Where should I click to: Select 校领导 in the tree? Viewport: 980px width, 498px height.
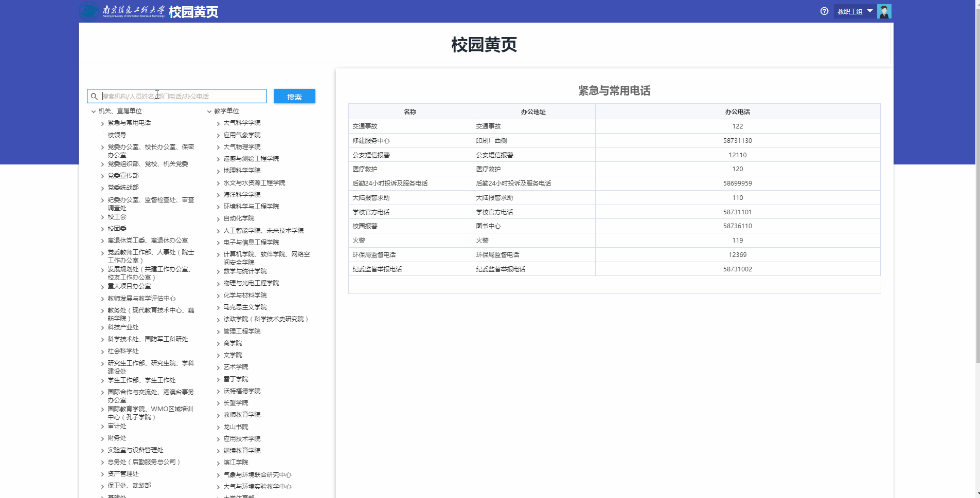[117, 135]
